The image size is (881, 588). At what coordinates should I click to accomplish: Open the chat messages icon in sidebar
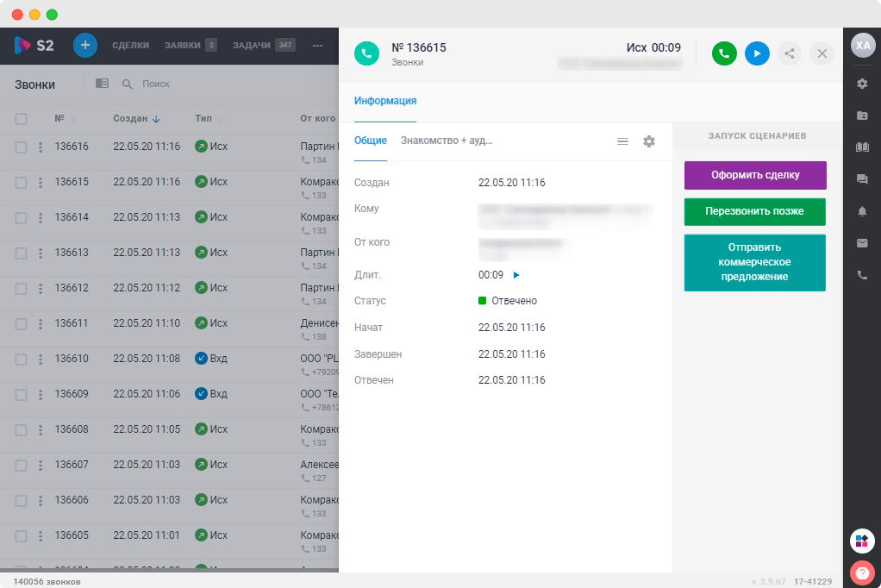click(862, 179)
